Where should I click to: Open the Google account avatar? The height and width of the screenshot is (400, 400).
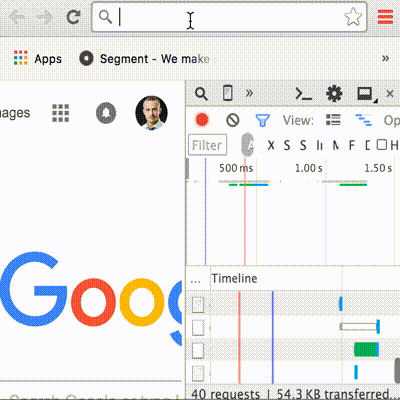pyautogui.click(x=151, y=113)
